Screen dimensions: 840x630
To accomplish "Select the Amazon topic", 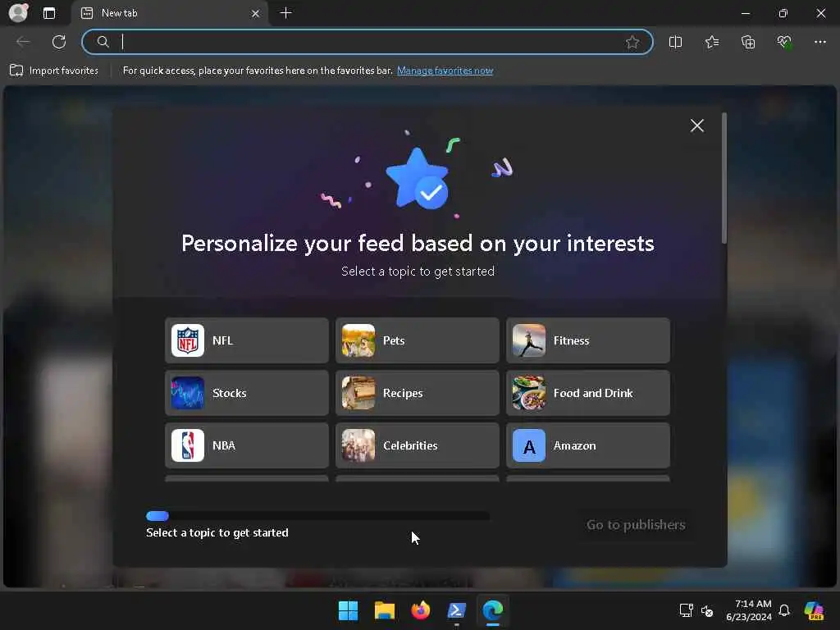I will [x=587, y=445].
